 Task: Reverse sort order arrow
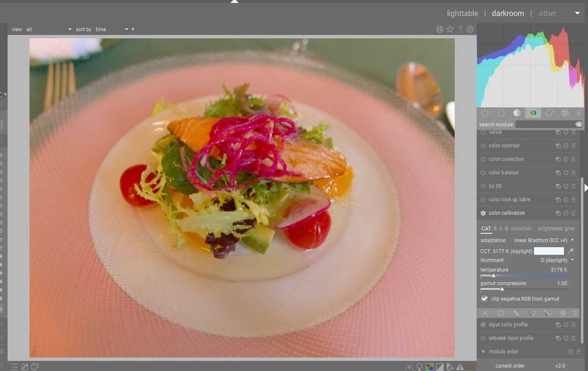(x=133, y=29)
